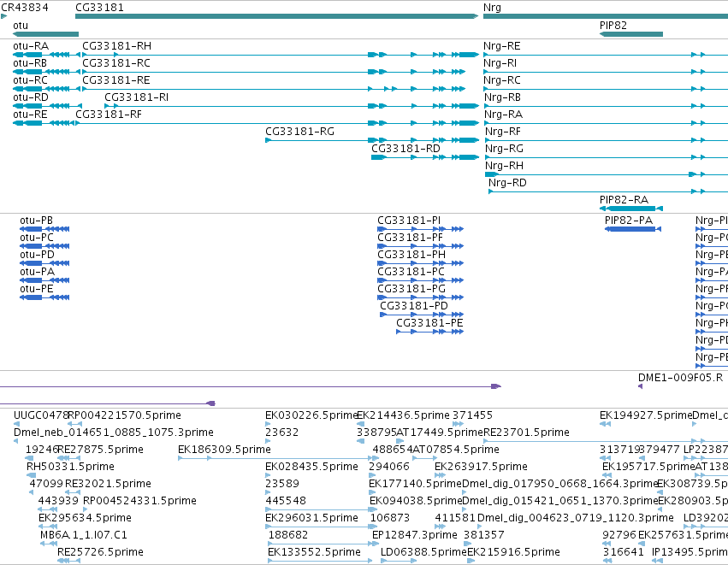The height and width of the screenshot is (565, 728).
Task: Select the otu-PA protein
Action: [44, 280]
